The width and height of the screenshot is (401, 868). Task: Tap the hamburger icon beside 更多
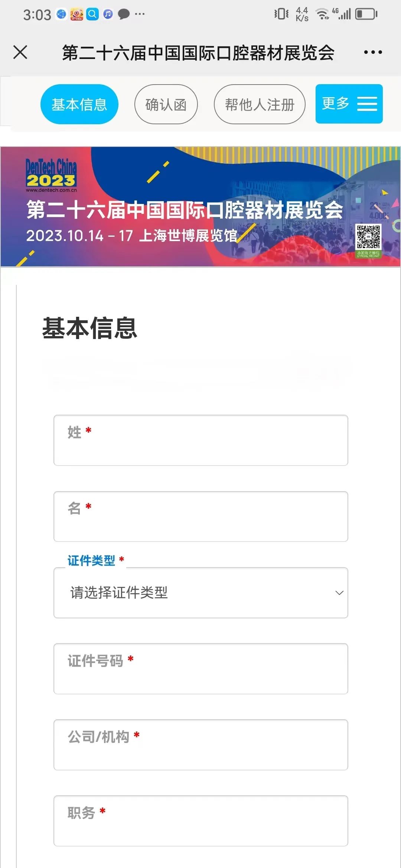click(367, 104)
